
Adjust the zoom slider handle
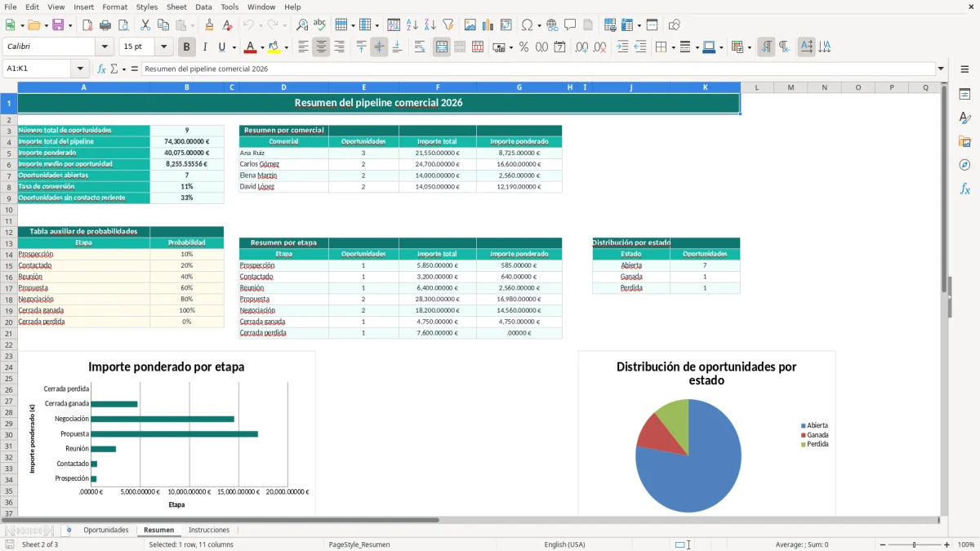(915, 544)
